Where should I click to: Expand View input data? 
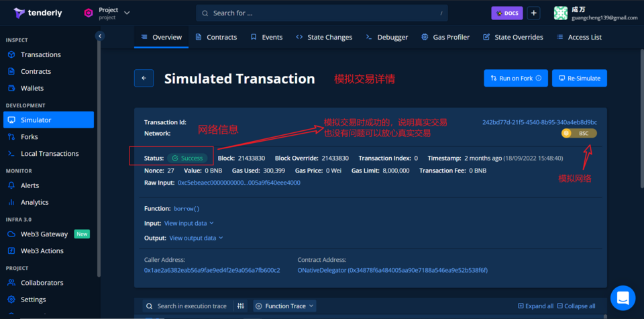189,223
